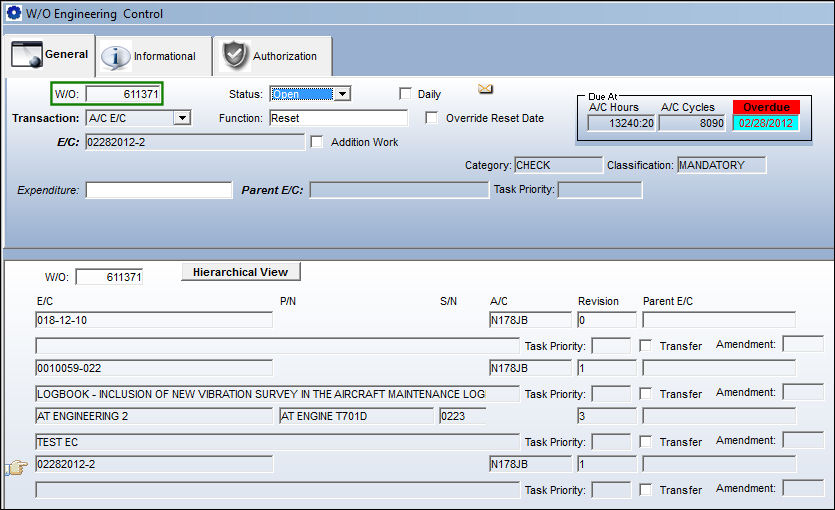835x510 pixels.
Task: Expand the Status dropdown arrow
Action: 342,94
